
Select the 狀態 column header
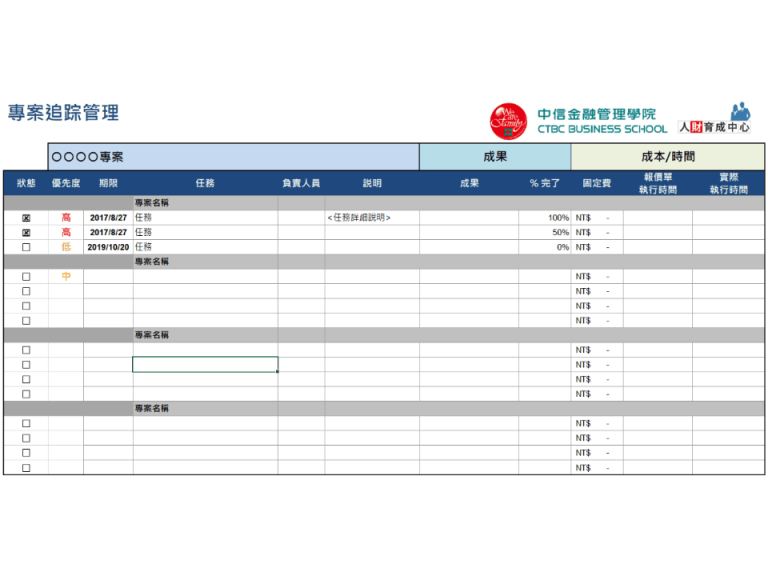coord(26,183)
